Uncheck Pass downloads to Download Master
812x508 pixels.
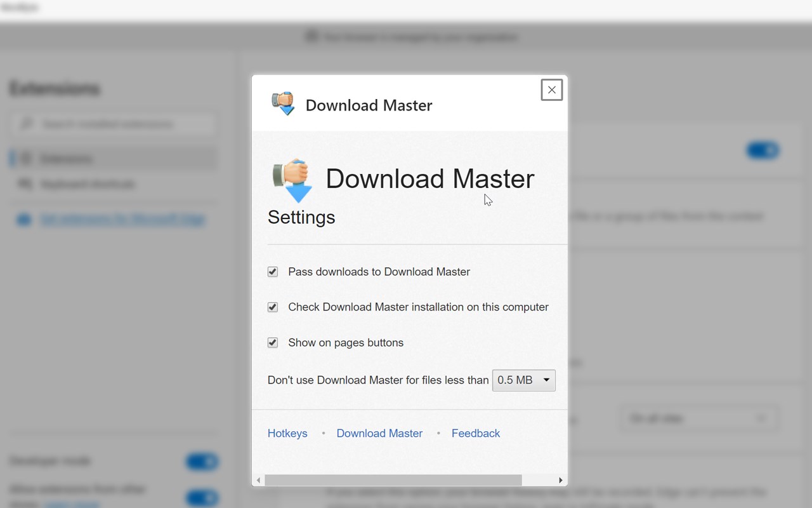(x=273, y=272)
